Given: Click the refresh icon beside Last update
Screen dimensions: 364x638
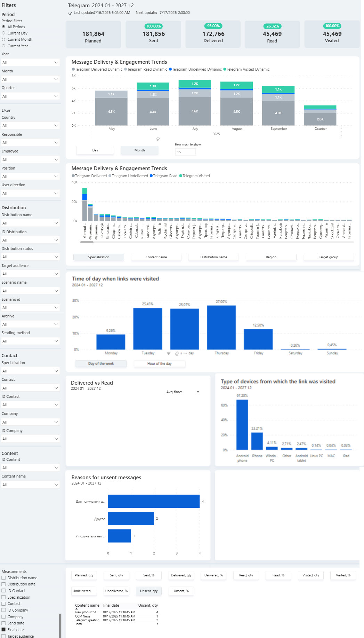Looking at the screenshot, I should tap(70, 13).
